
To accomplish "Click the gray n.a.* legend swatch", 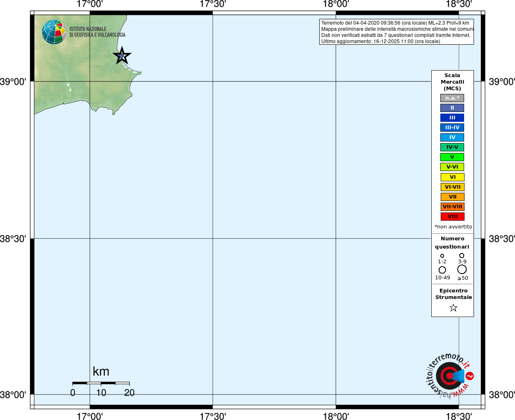I will tap(452, 98).
